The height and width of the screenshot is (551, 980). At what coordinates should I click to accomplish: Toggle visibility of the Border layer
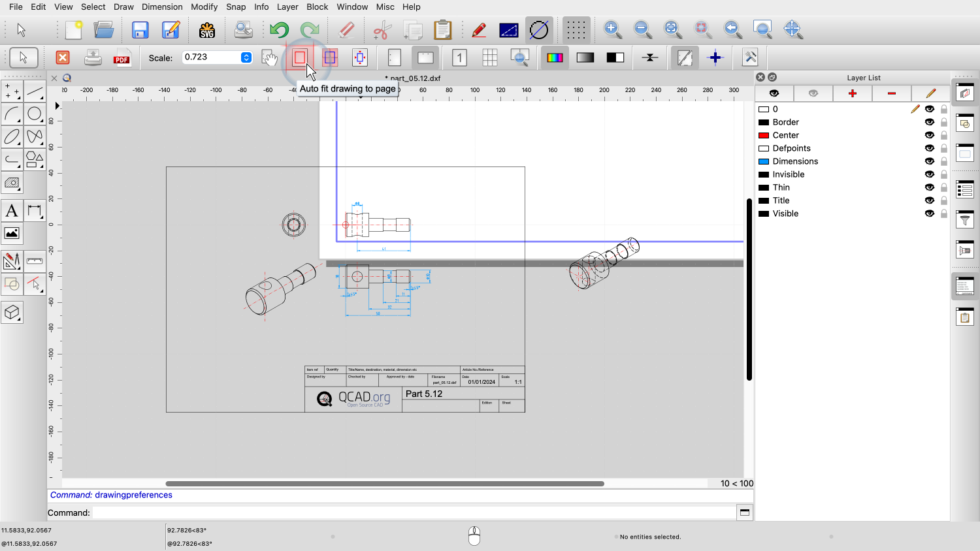[x=929, y=122]
